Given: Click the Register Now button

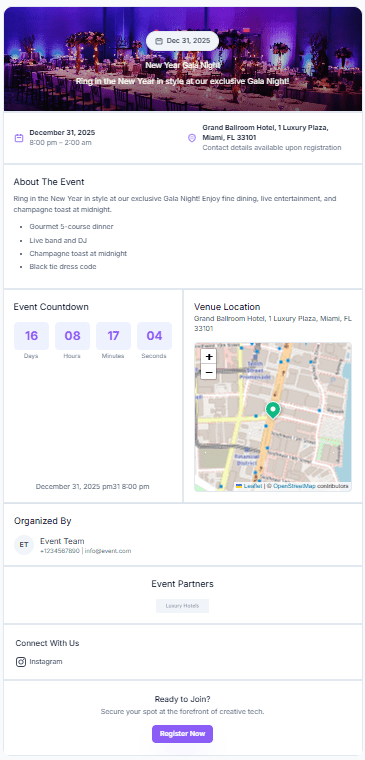Looking at the screenshot, I should [182, 734].
